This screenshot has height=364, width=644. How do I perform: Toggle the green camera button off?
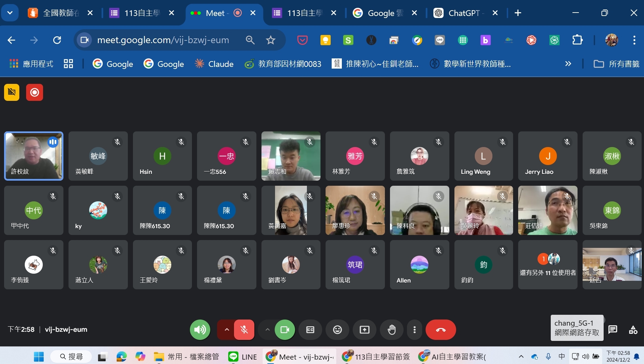click(x=285, y=329)
